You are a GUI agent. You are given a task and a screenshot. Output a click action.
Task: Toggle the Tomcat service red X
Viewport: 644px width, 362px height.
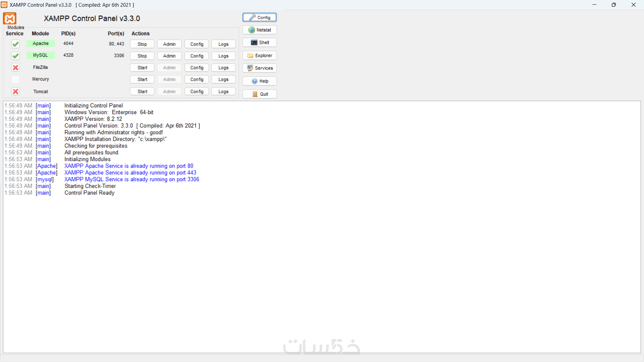pyautogui.click(x=15, y=91)
